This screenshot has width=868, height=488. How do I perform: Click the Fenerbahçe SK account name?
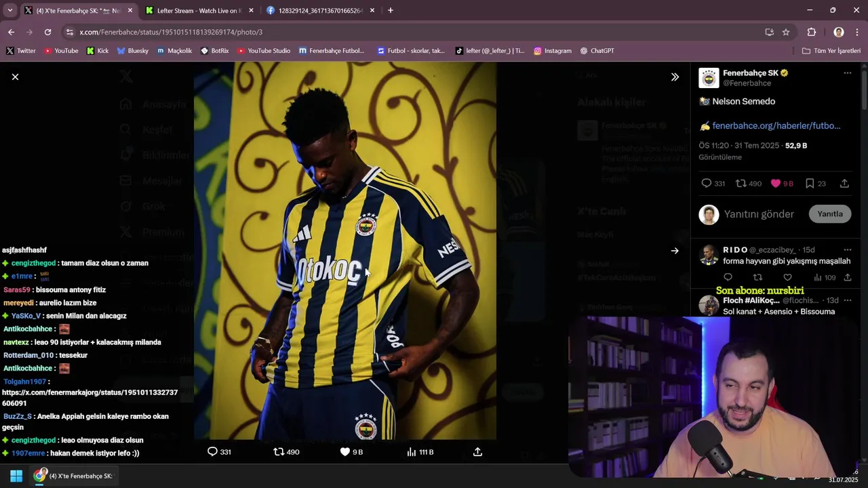pos(751,73)
